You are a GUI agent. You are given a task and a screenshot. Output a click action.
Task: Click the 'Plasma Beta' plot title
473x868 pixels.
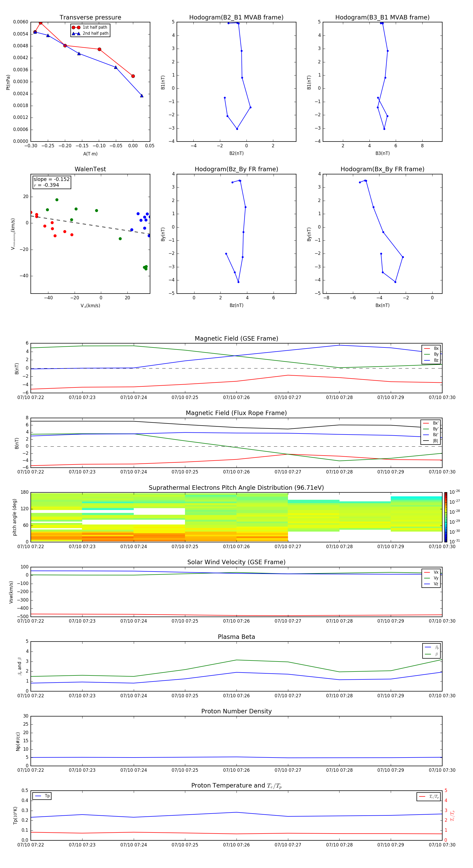coord(236,637)
